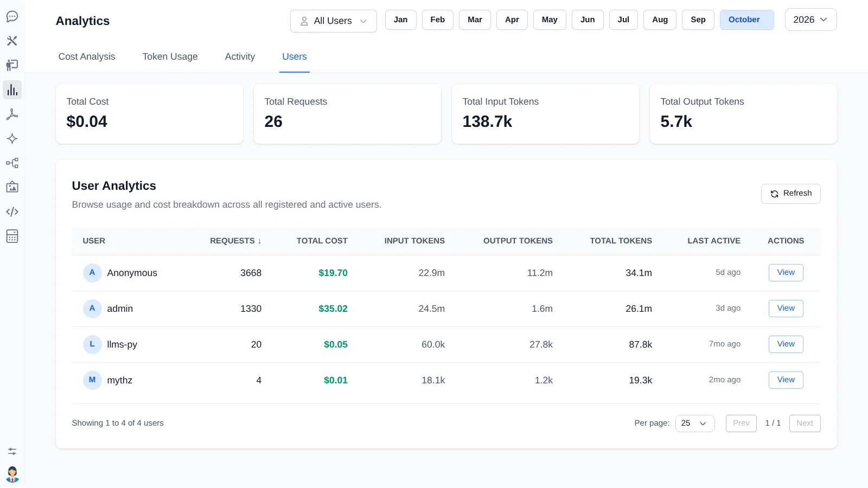
Task: Click the Refresh button
Action: (790, 194)
